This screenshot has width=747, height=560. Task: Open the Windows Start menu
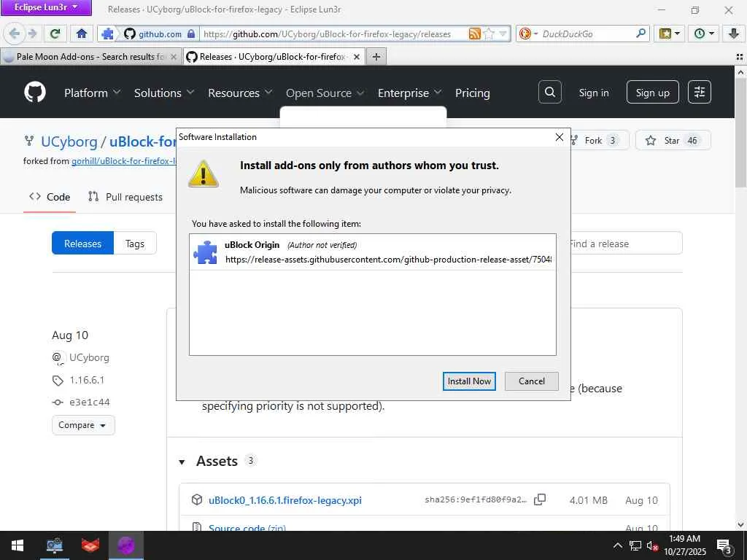(x=18, y=545)
